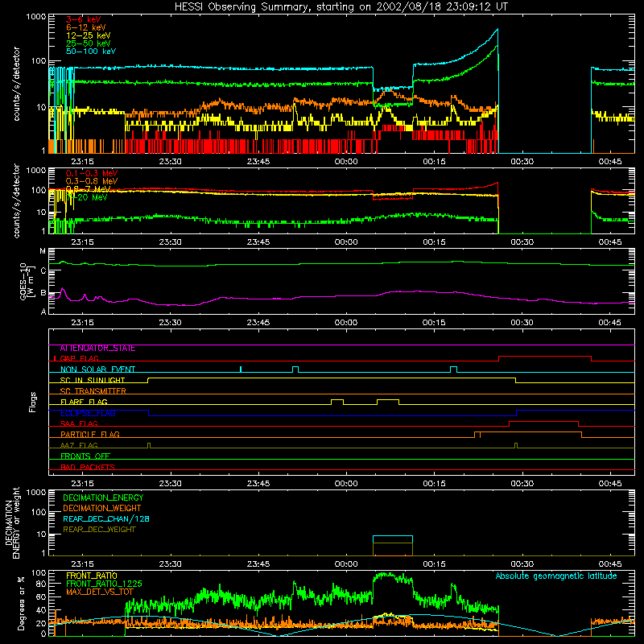Click the Degrees or % axis label
Screen dimensions: 644x644
point(21,603)
